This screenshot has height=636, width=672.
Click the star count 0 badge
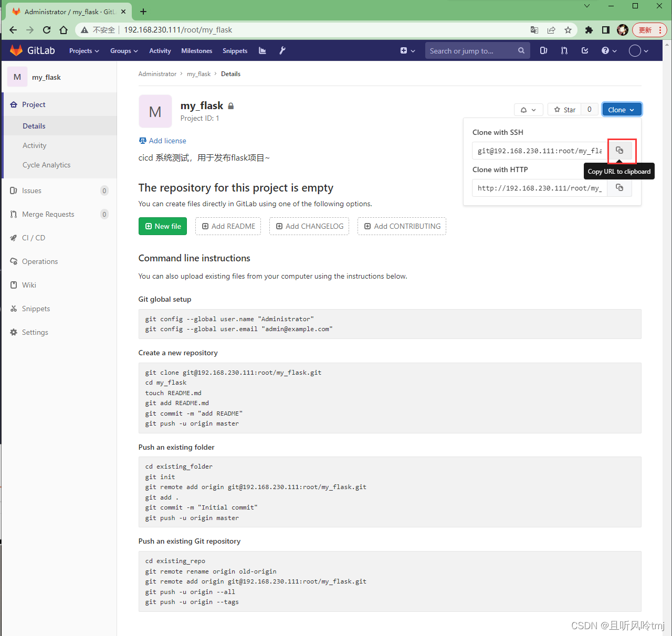[590, 110]
